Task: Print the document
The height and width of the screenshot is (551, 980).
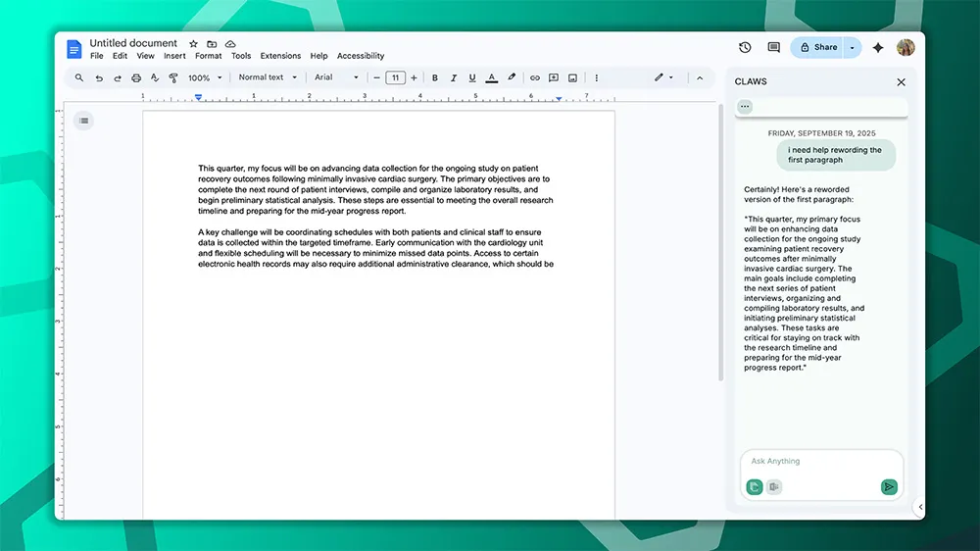Action: (x=135, y=78)
